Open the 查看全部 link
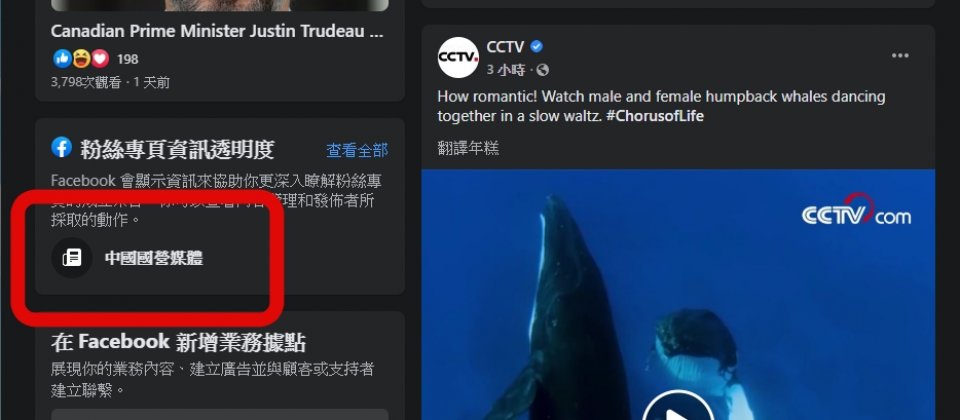 pos(357,150)
